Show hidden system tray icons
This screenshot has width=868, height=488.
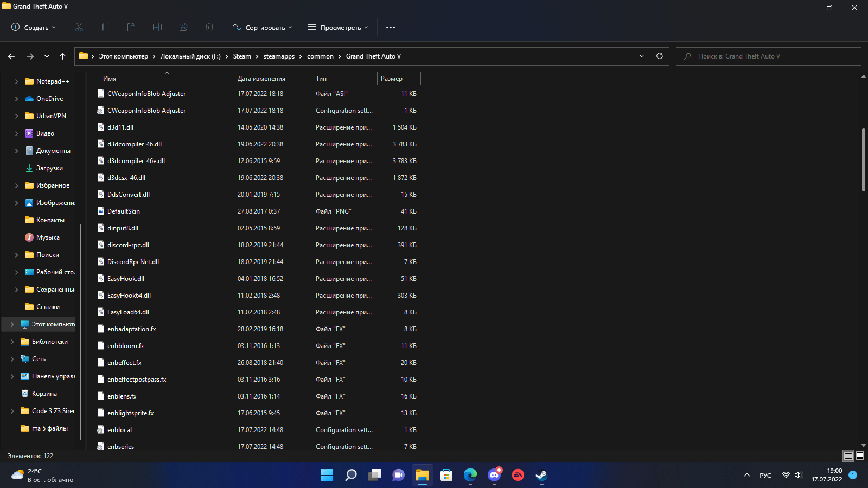point(747,476)
